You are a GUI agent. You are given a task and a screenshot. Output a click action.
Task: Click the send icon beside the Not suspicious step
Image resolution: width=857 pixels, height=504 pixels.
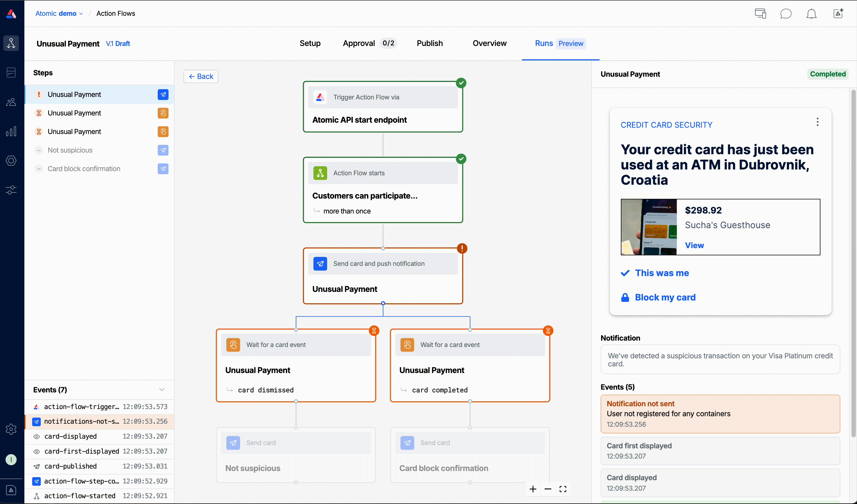point(164,150)
